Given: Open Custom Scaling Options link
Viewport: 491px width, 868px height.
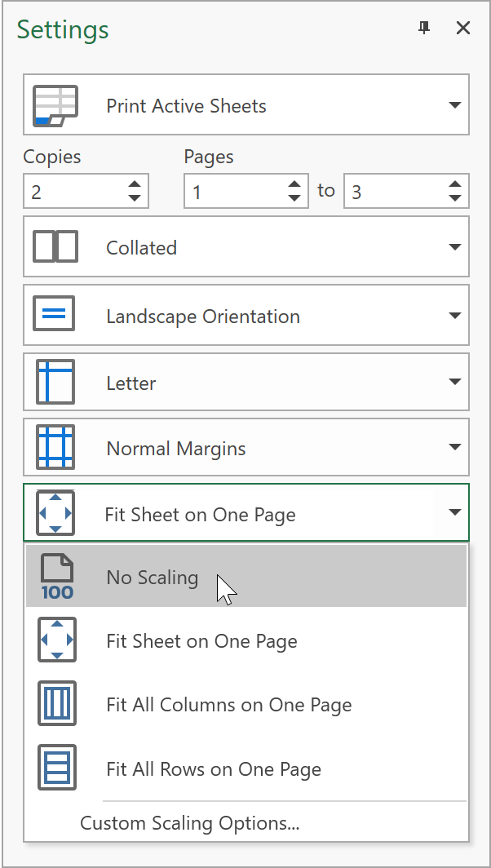Looking at the screenshot, I should [x=189, y=823].
